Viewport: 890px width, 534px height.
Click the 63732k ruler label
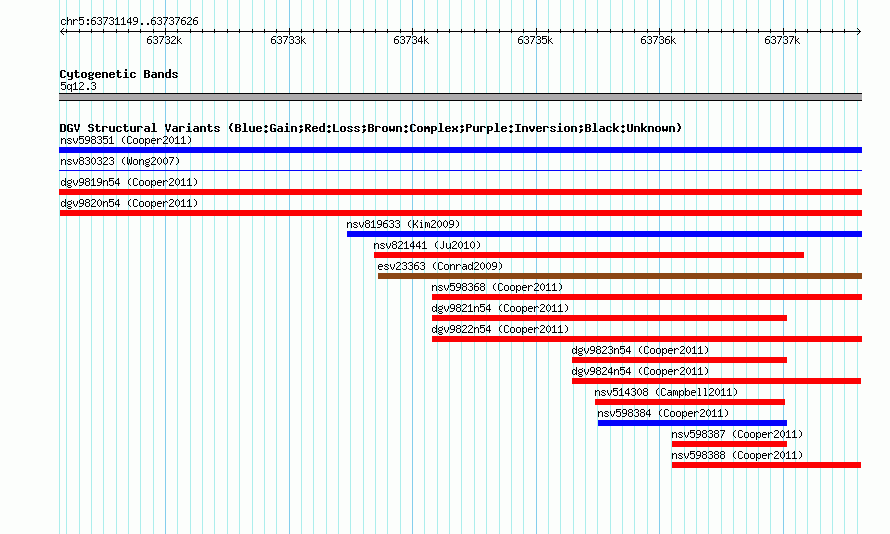(164, 40)
